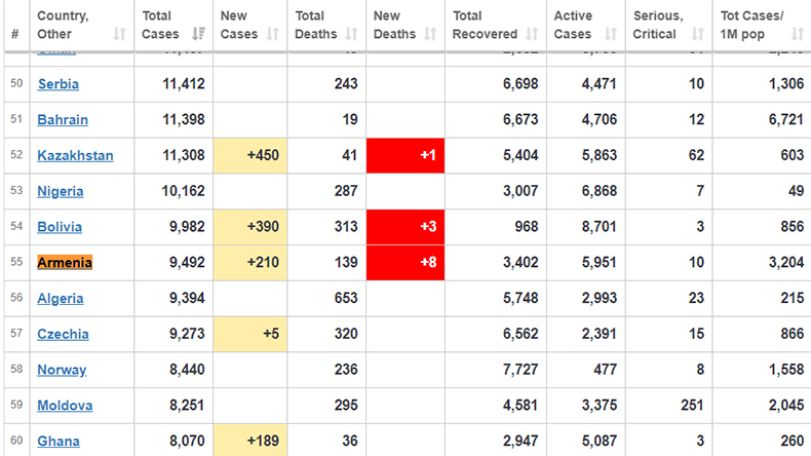Sort by New Deaths column icon
The width and height of the screenshot is (811, 456).
[x=430, y=34]
